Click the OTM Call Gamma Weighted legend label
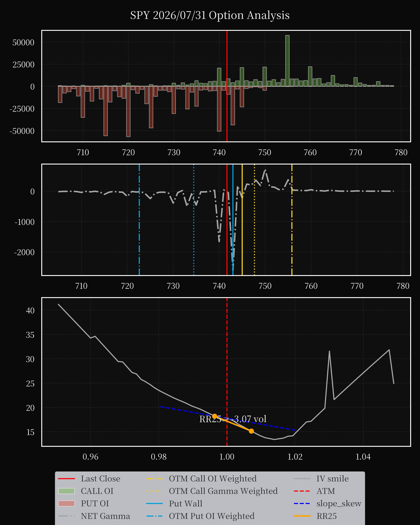This screenshot has height=525, width=420. 223,491
